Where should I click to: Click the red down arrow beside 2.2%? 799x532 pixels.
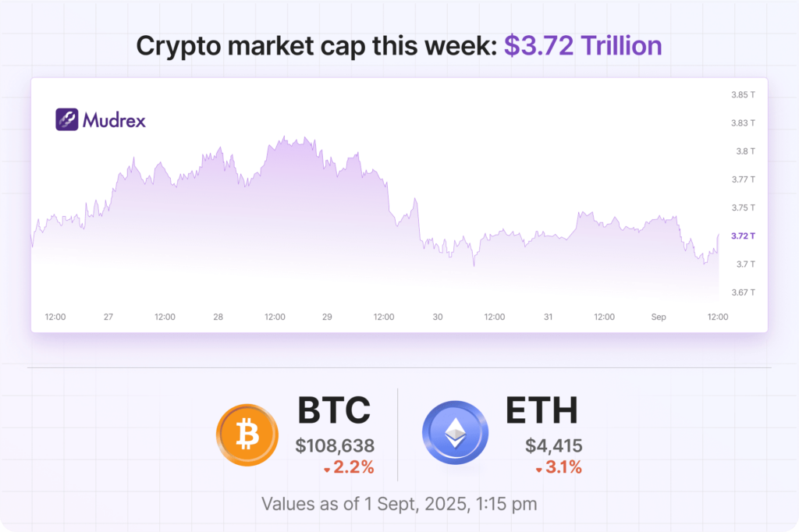327,470
